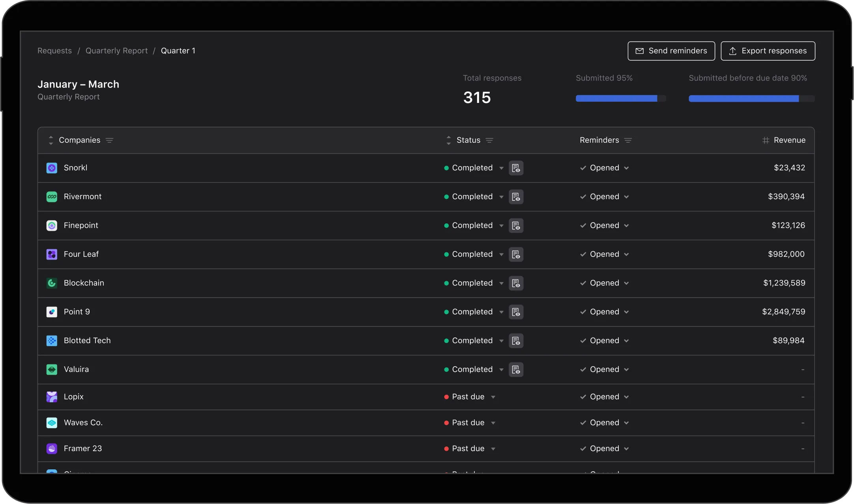Filter by the Status column filter icon
The height and width of the screenshot is (504, 854).
coord(489,140)
